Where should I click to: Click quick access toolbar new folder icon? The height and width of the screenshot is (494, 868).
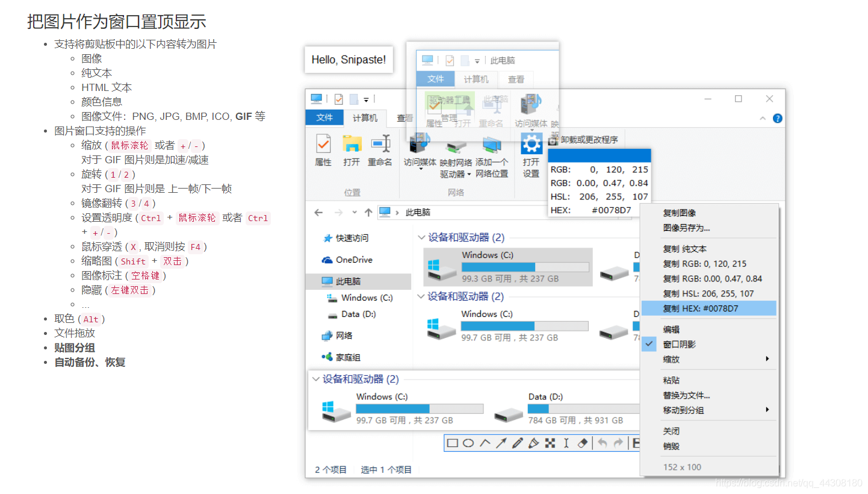[354, 99]
